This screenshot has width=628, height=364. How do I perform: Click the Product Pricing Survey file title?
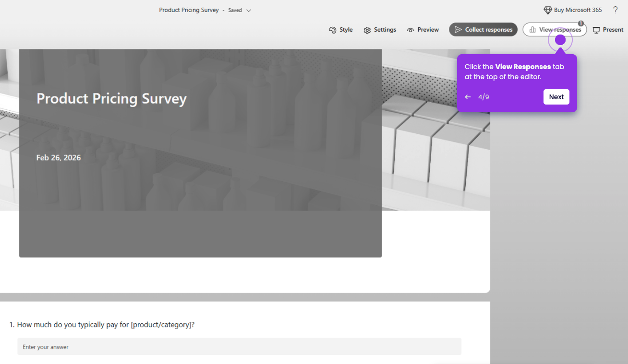click(189, 10)
